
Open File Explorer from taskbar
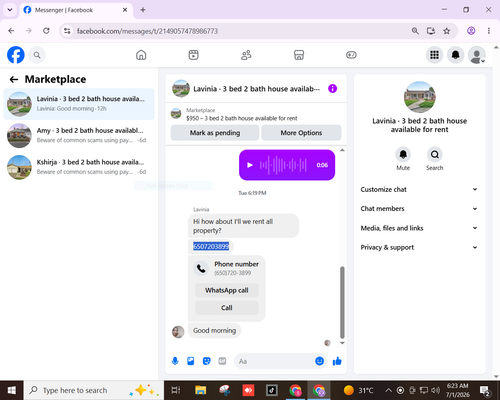[201, 390]
